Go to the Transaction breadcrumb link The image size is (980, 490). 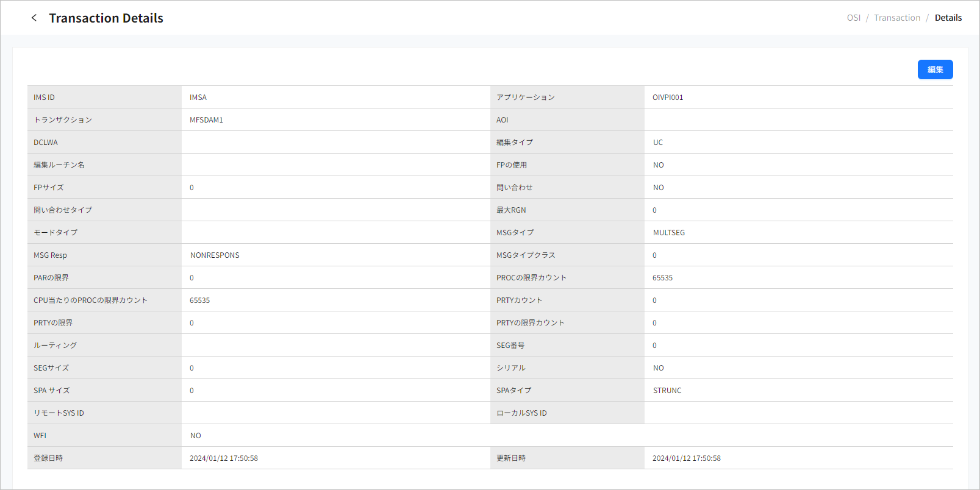(x=896, y=18)
